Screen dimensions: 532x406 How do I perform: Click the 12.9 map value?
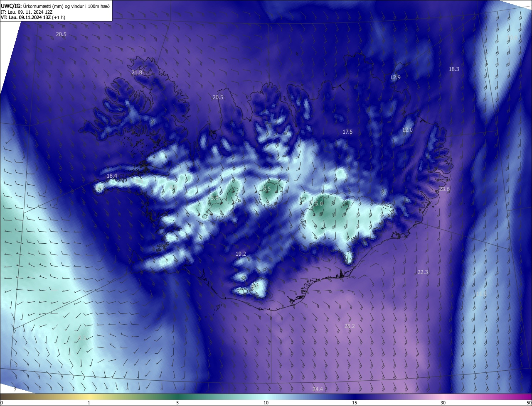coord(395,78)
